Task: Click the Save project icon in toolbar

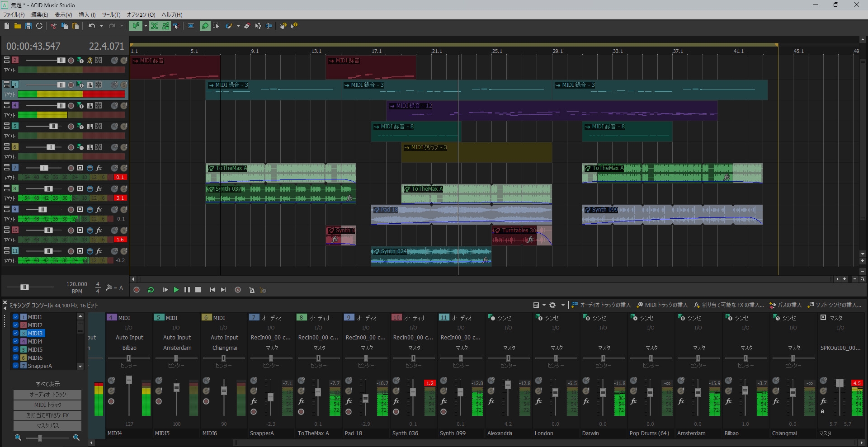Action: (x=28, y=26)
